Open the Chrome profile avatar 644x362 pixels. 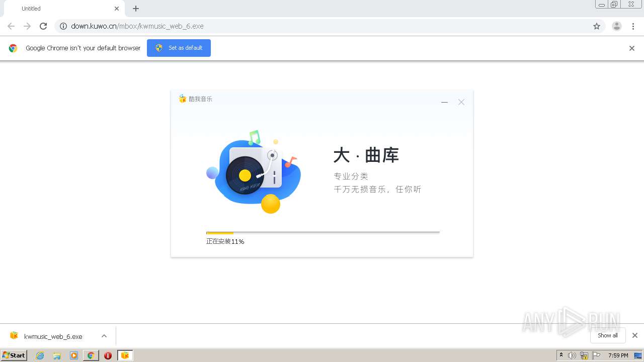pos(617,26)
